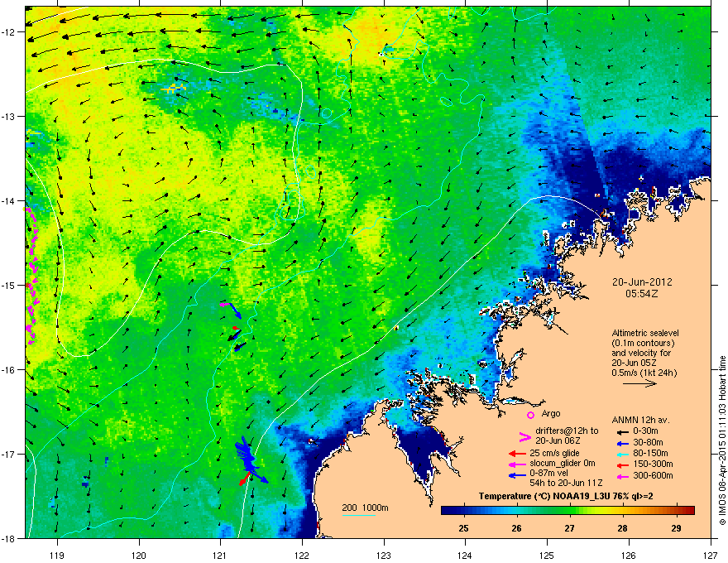The height and width of the screenshot is (563, 728).
Task: Click the '20-Jun 06Z' drifters text
Action: coord(558,440)
